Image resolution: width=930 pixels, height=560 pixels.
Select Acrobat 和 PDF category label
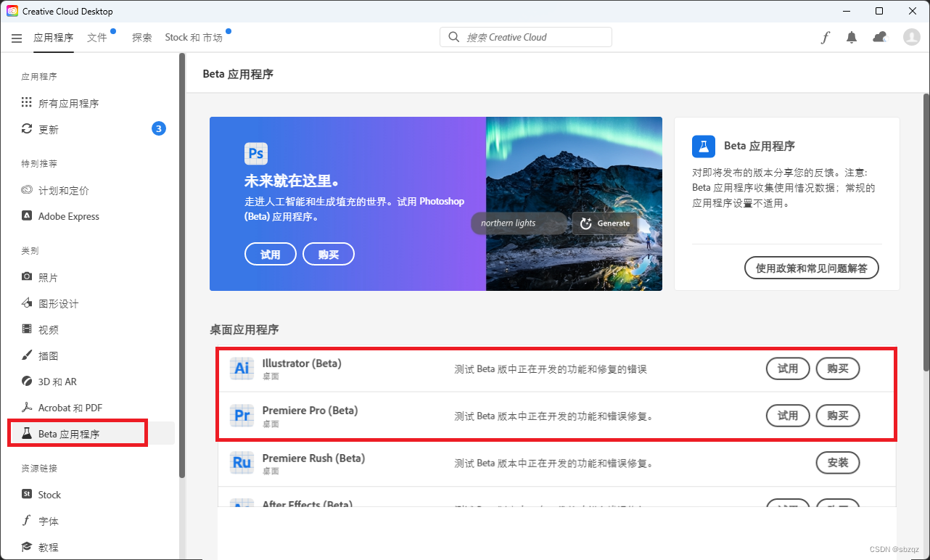(x=70, y=408)
